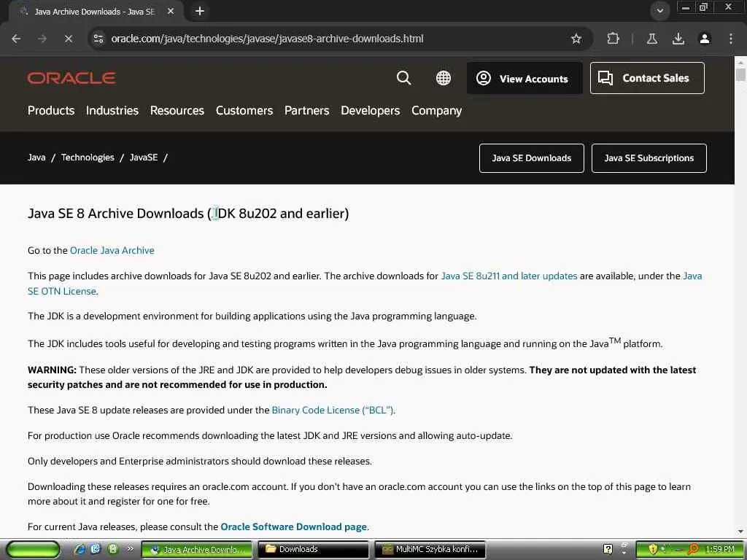
Task: Open the Company menu
Action: click(436, 111)
